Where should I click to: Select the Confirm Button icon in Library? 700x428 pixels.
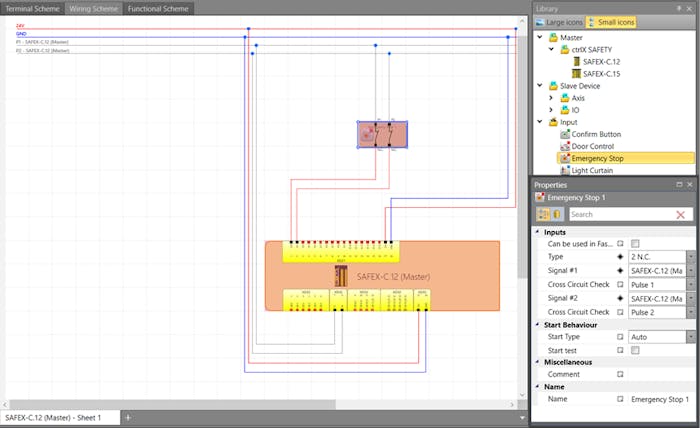[x=565, y=134]
